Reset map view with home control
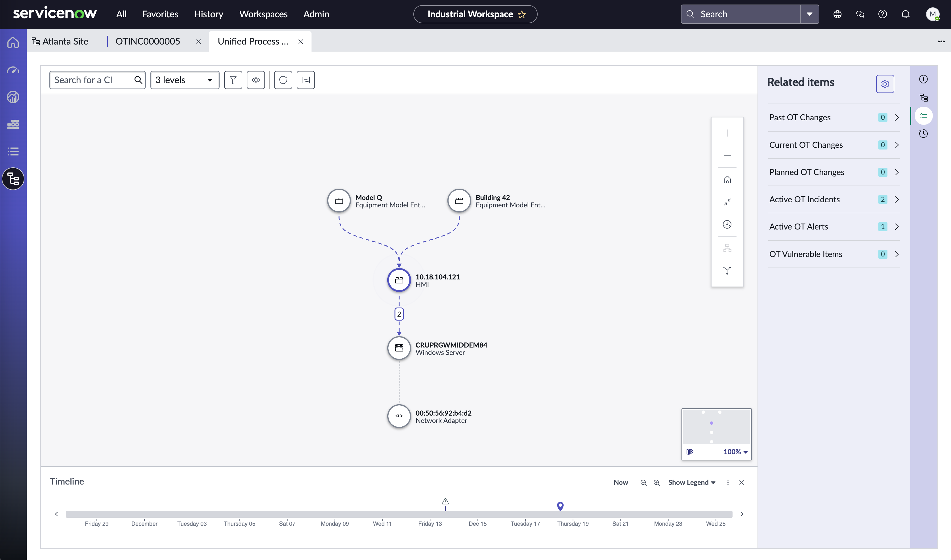Image resolution: width=951 pixels, height=560 pixels. click(727, 180)
